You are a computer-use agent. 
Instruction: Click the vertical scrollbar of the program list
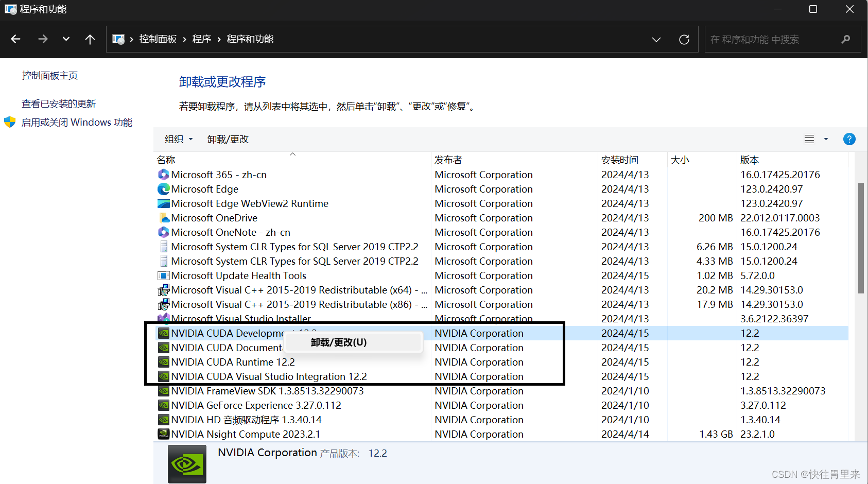point(861,238)
